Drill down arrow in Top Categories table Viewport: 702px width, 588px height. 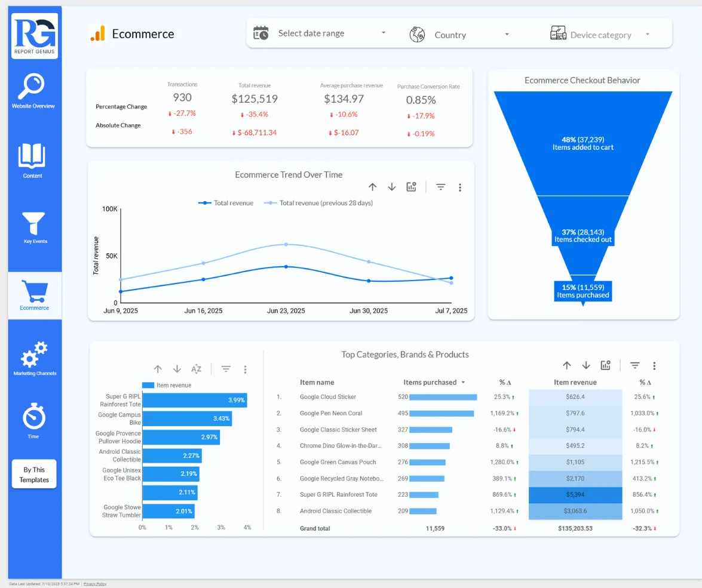coord(586,365)
